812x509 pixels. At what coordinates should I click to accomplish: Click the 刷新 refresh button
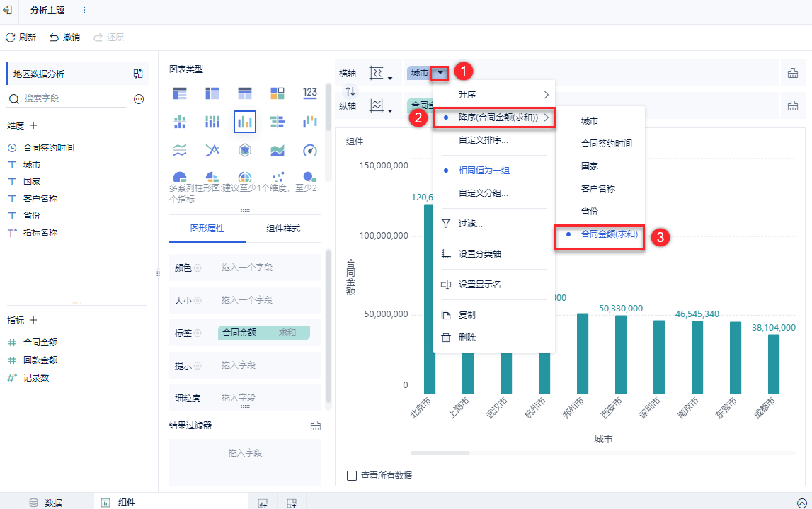[21, 38]
